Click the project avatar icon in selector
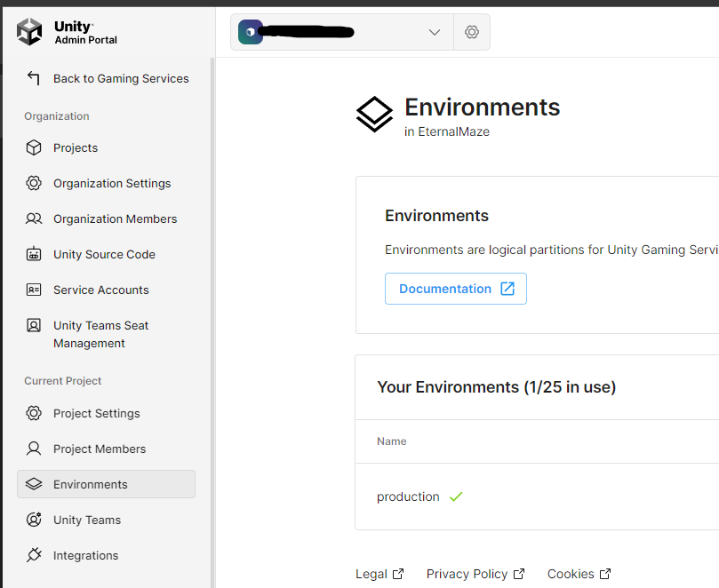The image size is (719, 588). coord(251,32)
